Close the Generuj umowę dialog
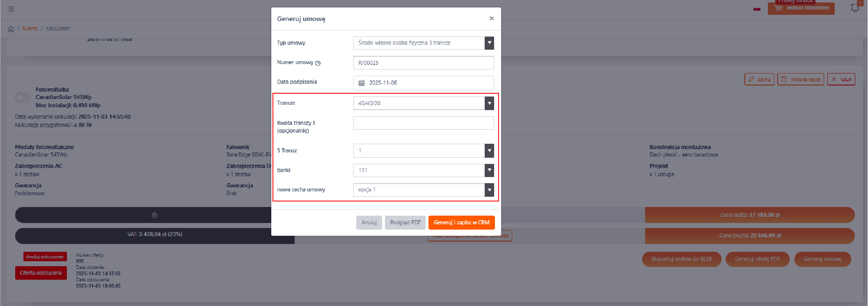Viewport: 868px width, 306px height. 491,18
